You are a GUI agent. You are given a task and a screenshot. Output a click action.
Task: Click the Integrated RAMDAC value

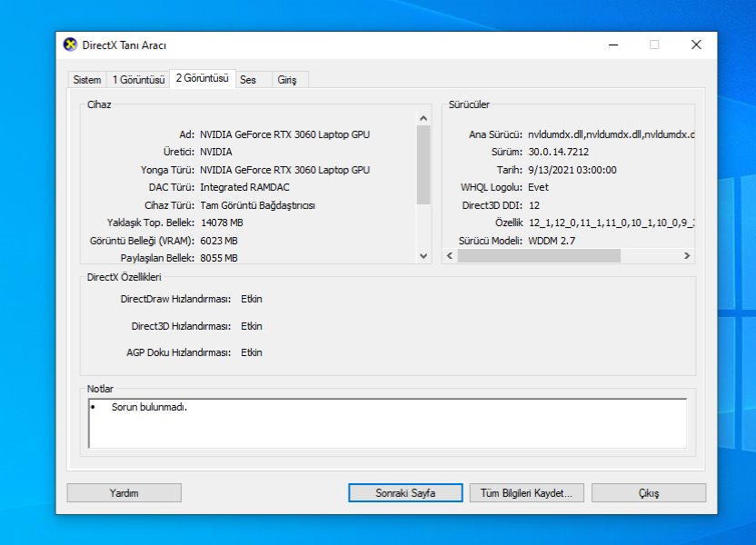[x=245, y=187]
